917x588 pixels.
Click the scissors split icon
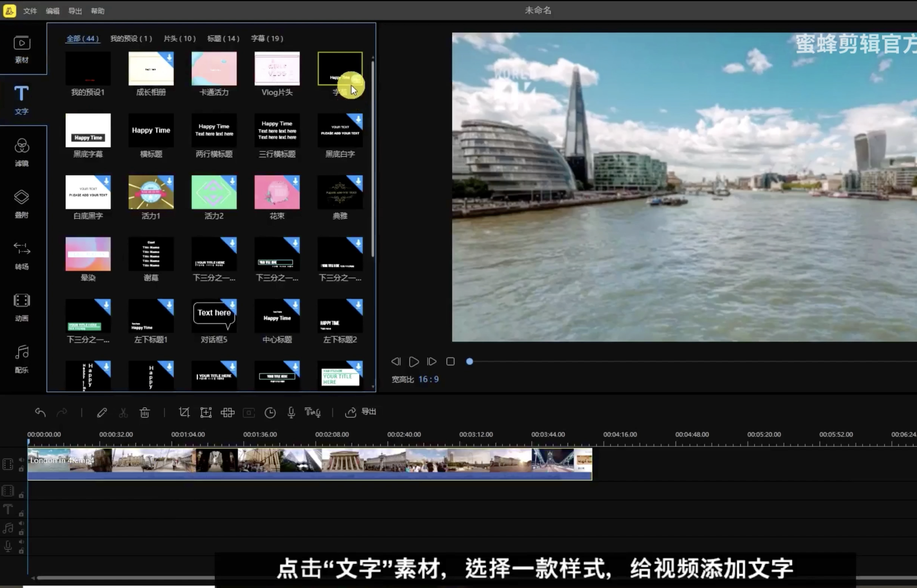coord(123,412)
